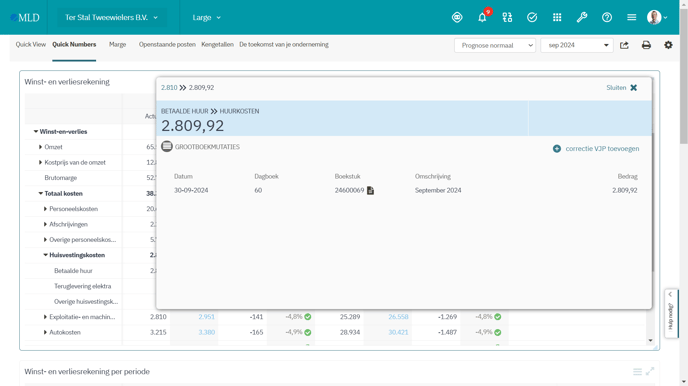Click green check in Autokosten row cumulative column
The height and width of the screenshot is (386, 688).
point(498,332)
